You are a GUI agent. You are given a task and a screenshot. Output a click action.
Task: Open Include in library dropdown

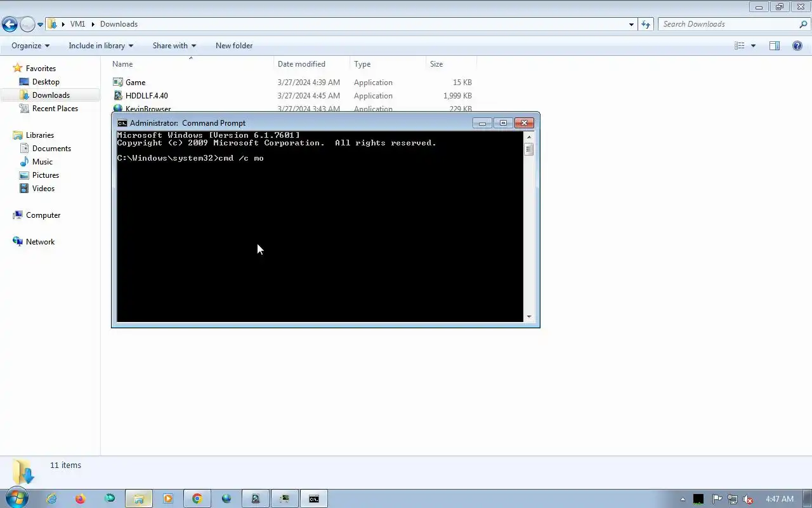pyautogui.click(x=101, y=46)
